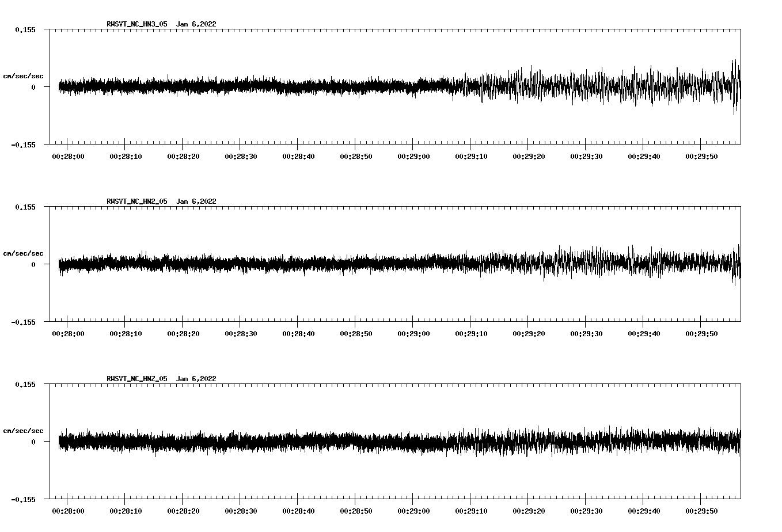The image size is (782, 532).
Task: Select the 0.155 upper limit on HNZ axis
Action: pos(25,384)
